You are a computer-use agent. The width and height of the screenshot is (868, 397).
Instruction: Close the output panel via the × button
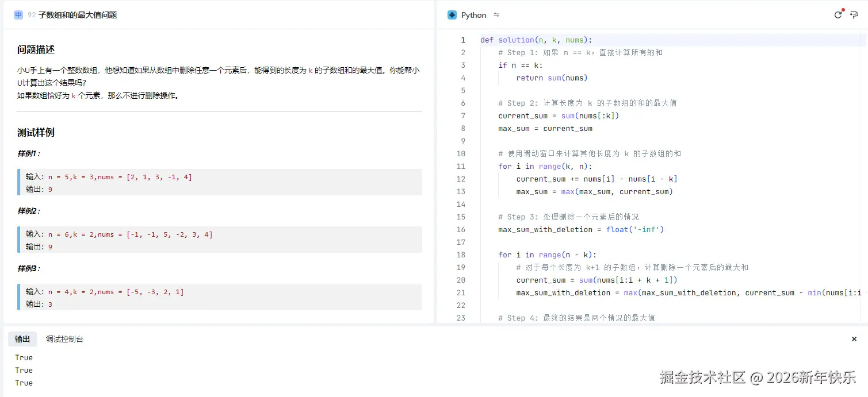(x=854, y=339)
